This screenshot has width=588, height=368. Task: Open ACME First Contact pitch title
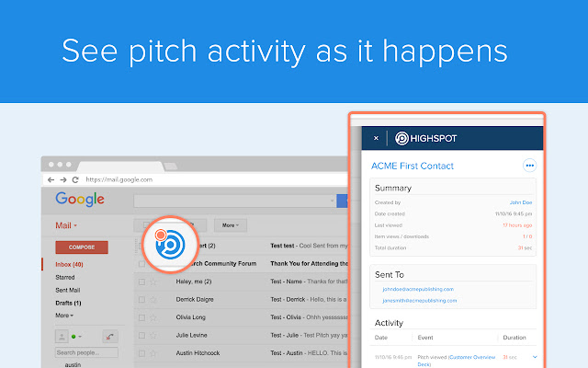413,166
